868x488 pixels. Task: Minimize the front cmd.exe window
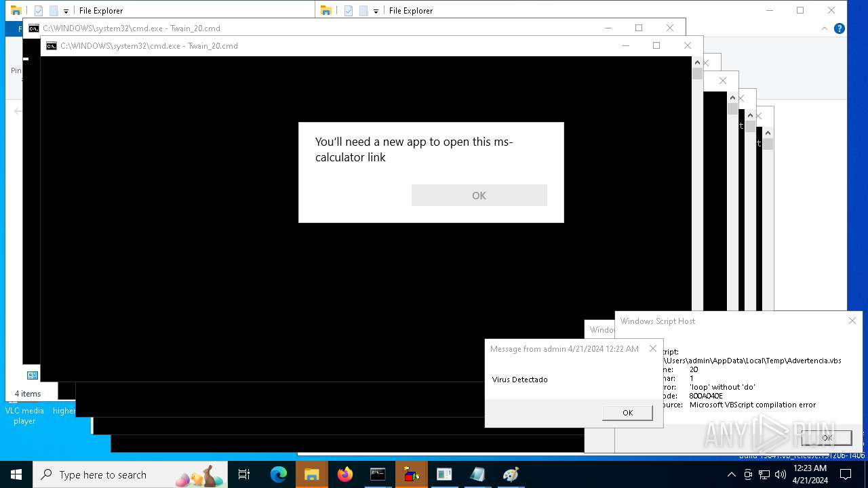(625, 45)
